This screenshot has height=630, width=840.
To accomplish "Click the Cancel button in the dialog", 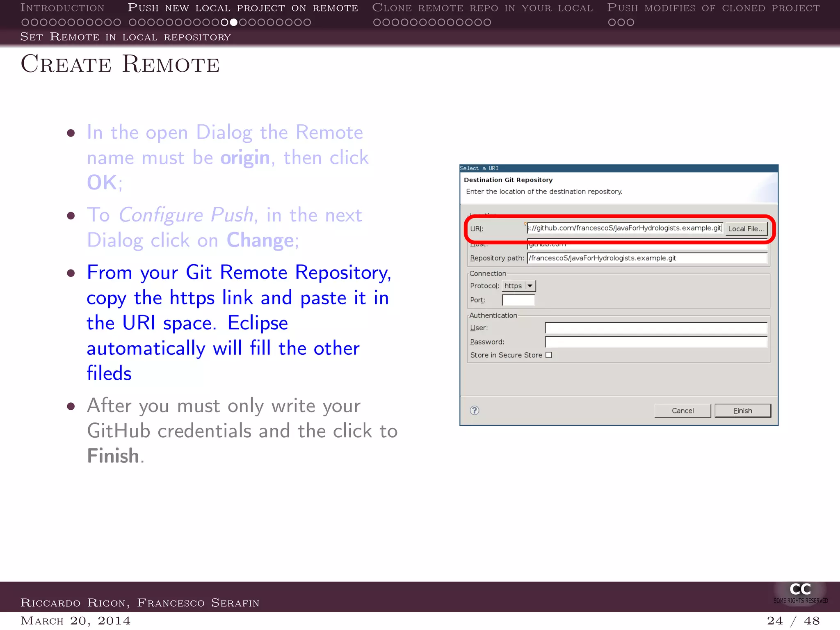I will click(682, 411).
